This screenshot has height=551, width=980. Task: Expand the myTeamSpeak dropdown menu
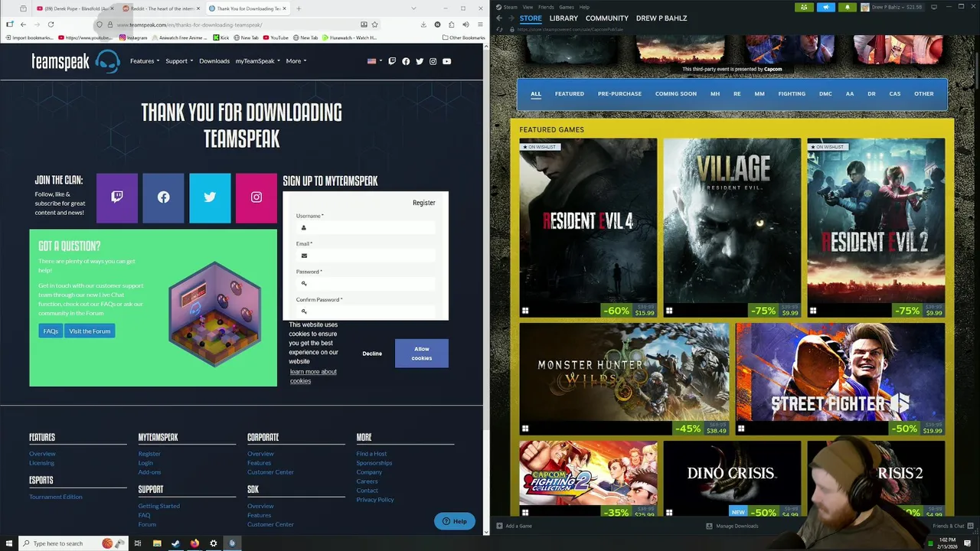click(258, 61)
